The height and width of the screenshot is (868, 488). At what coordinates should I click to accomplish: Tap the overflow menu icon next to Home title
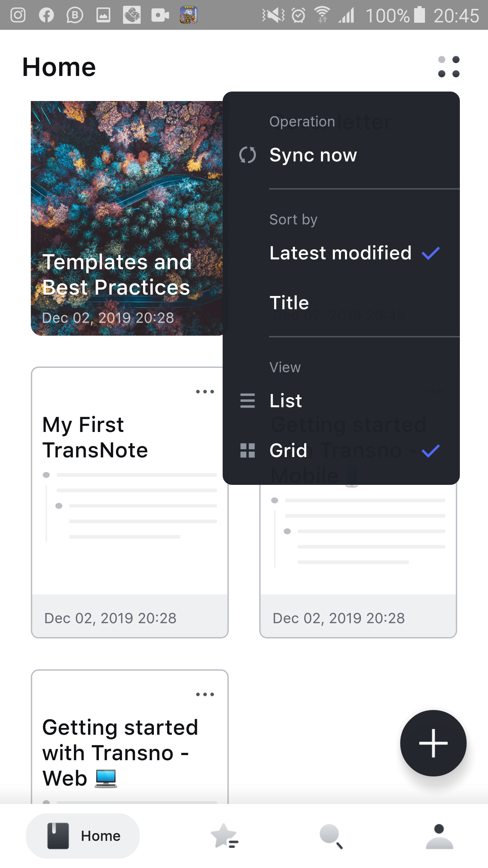click(x=448, y=67)
